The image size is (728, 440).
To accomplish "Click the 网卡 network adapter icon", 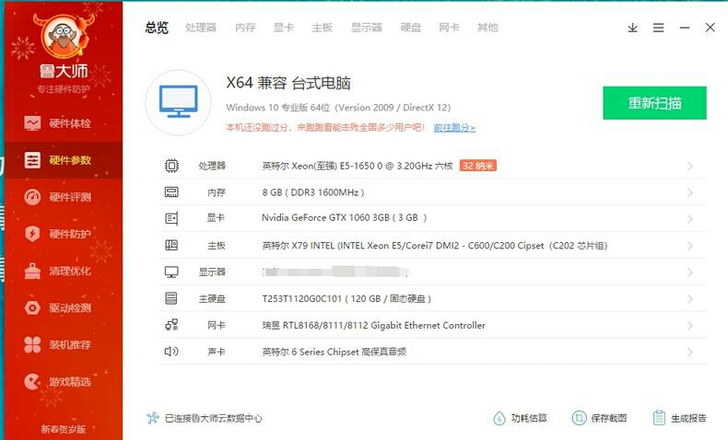I will pyautogui.click(x=171, y=325).
